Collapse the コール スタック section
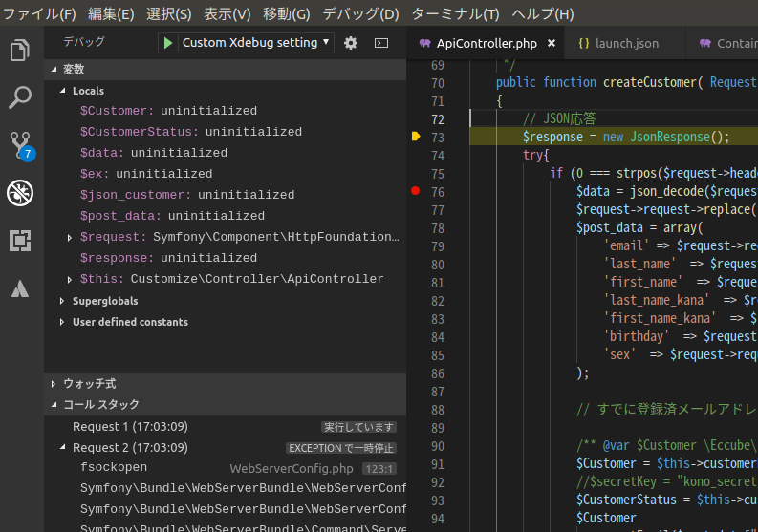This screenshot has height=532, width=758. [x=54, y=404]
